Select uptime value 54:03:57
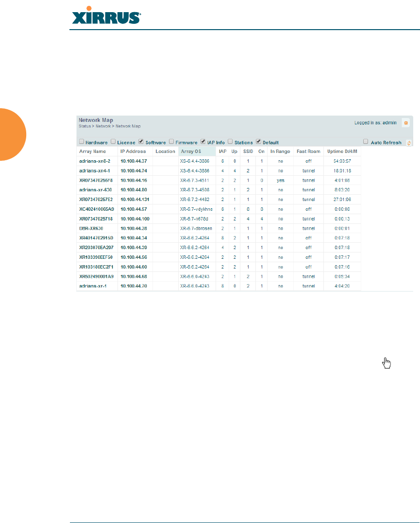The image size is (420, 523). (342, 161)
